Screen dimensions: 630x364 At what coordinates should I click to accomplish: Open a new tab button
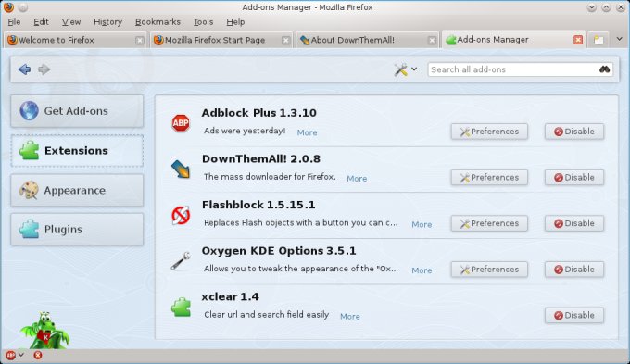pos(598,40)
